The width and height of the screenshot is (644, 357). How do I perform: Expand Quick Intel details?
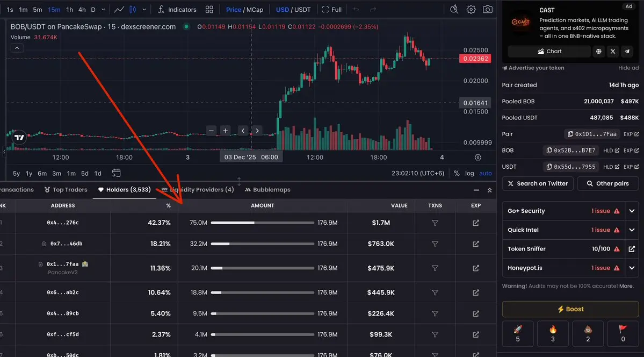click(x=632, y=230)
